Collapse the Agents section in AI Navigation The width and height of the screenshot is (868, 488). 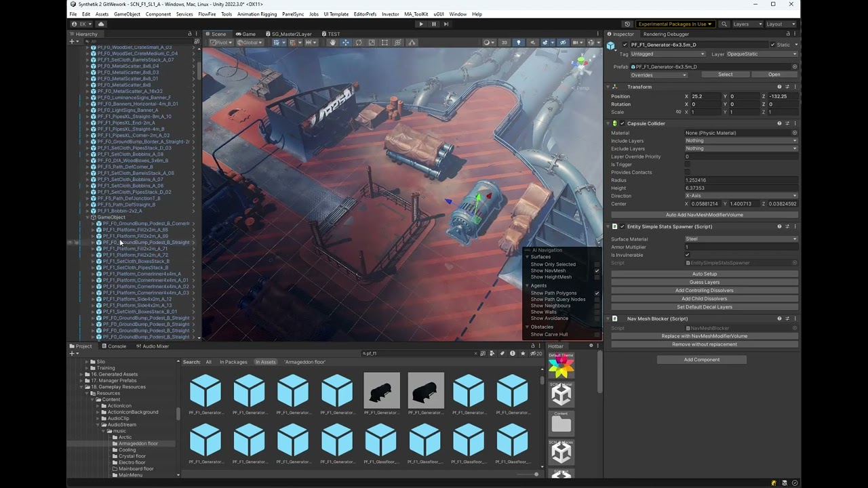point(528,285)
